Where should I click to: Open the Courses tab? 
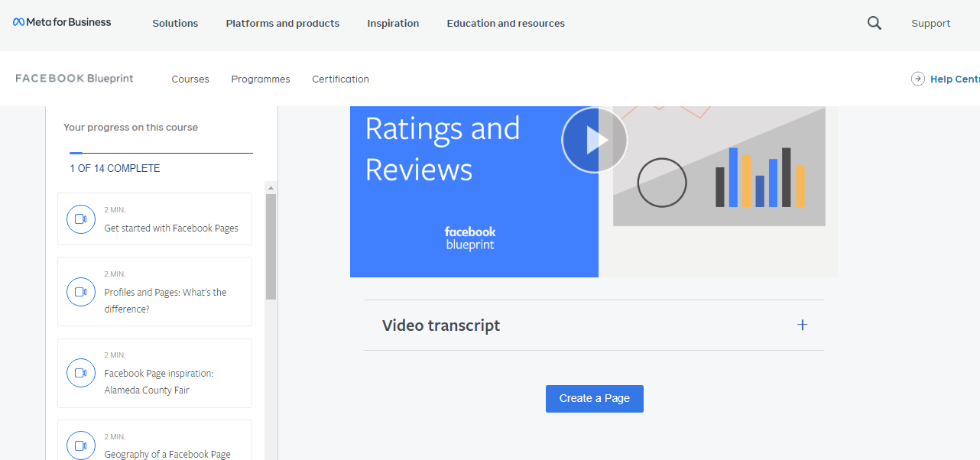[x=190, y=79]
